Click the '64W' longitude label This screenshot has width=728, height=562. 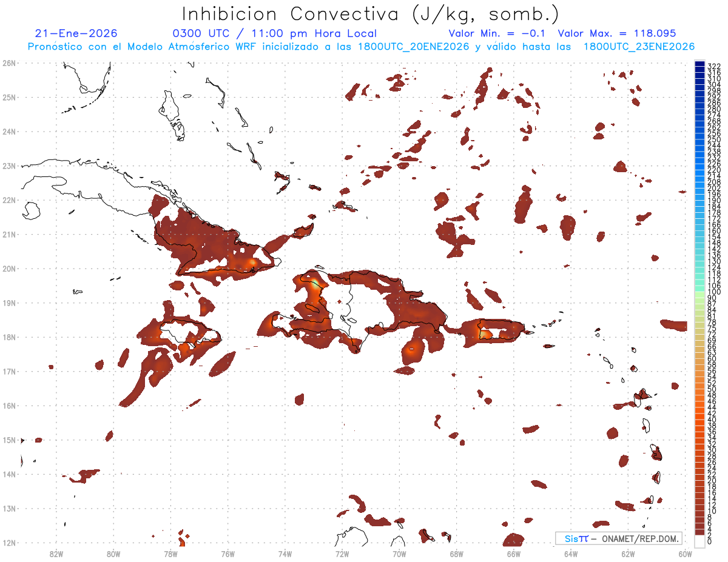571,554
